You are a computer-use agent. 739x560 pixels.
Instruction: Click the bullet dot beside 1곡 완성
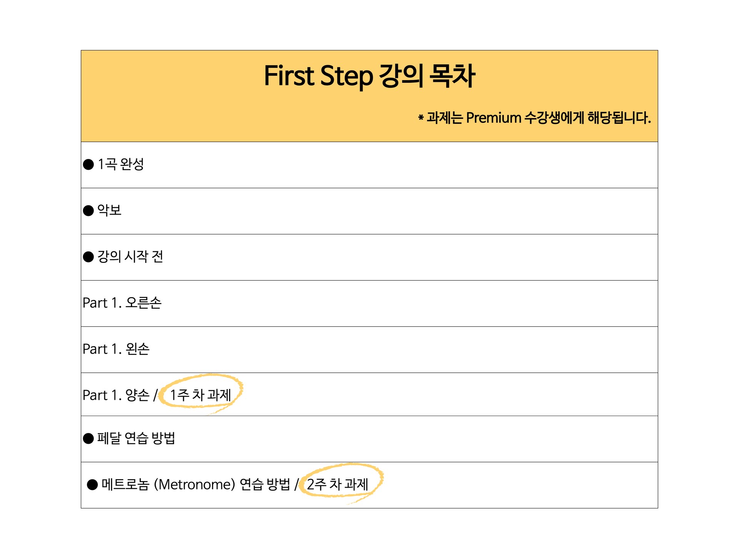(89, 165)
